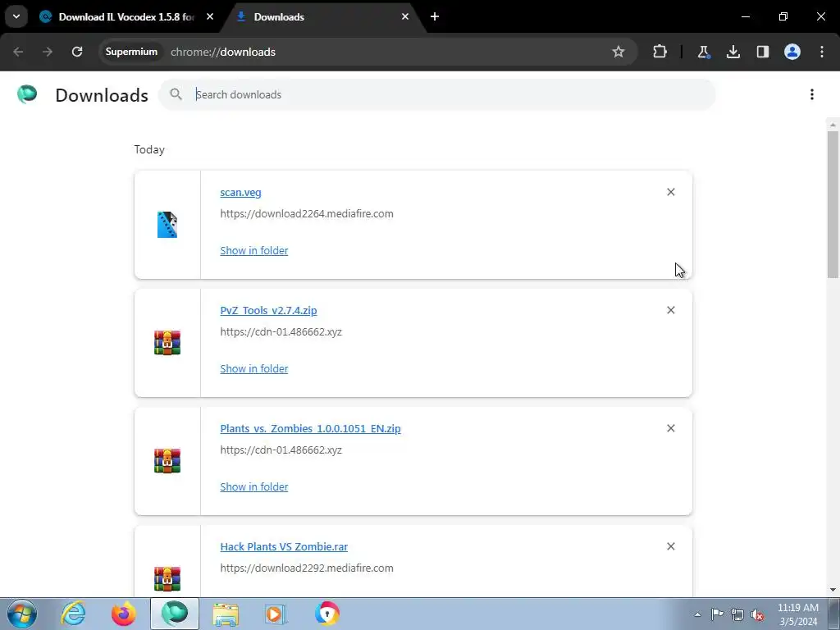Open the Downloads page more actions menu

pos(811,94)
